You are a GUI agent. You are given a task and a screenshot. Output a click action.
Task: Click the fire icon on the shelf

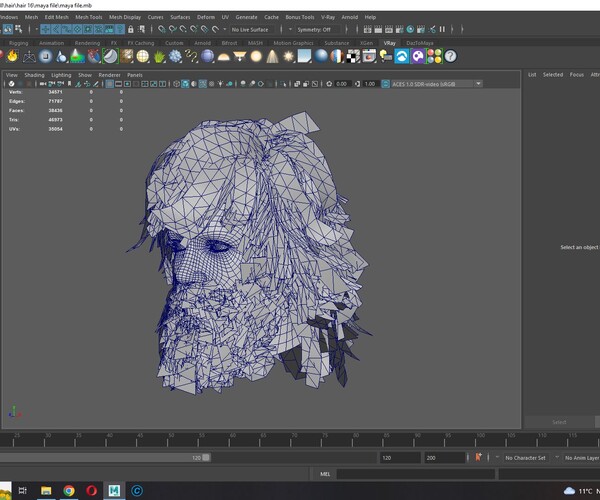pos(13,56)
